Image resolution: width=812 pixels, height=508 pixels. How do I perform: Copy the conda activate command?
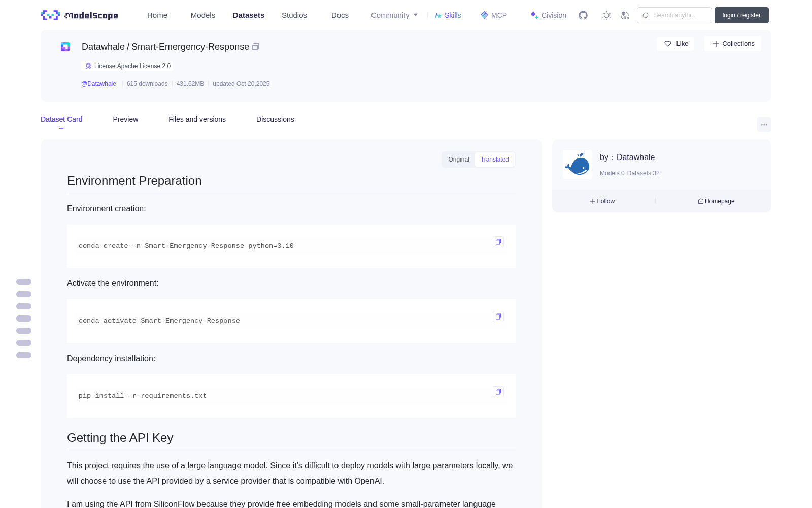coord(498,316)
